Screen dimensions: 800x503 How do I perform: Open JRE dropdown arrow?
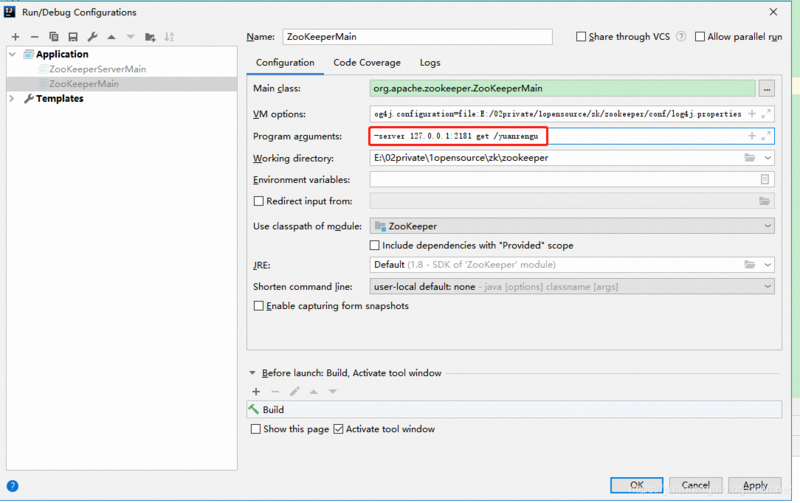767,265
